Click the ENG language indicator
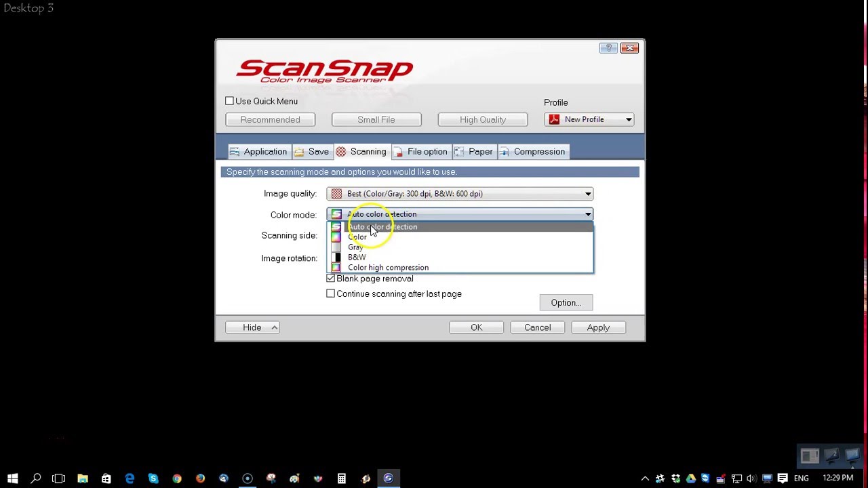 tap(802, 479)
